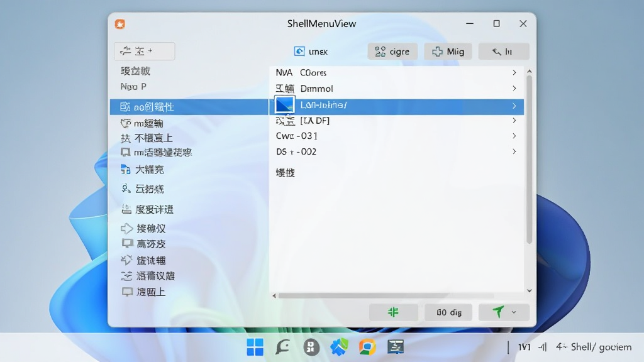The width and height of the screenshot is (644, 362).
Task: Select the top sidebar heading entry
Action: click(x=135, y=71)
